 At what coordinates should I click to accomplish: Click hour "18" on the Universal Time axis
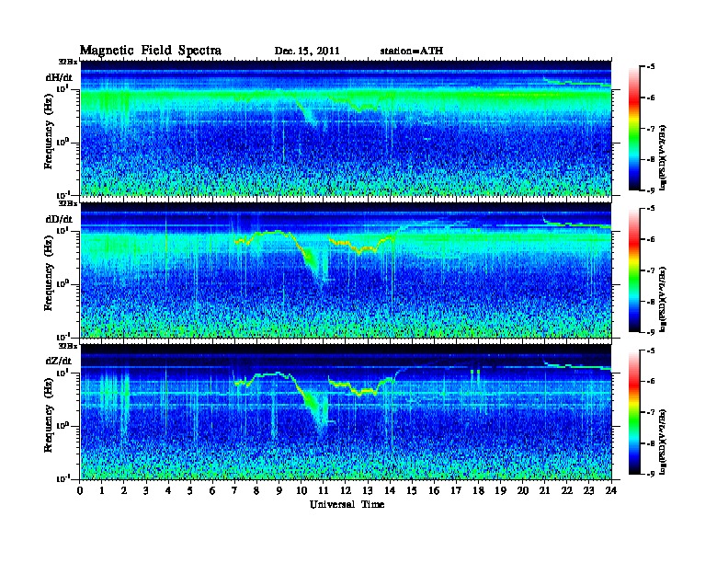[x=478, y=491]
